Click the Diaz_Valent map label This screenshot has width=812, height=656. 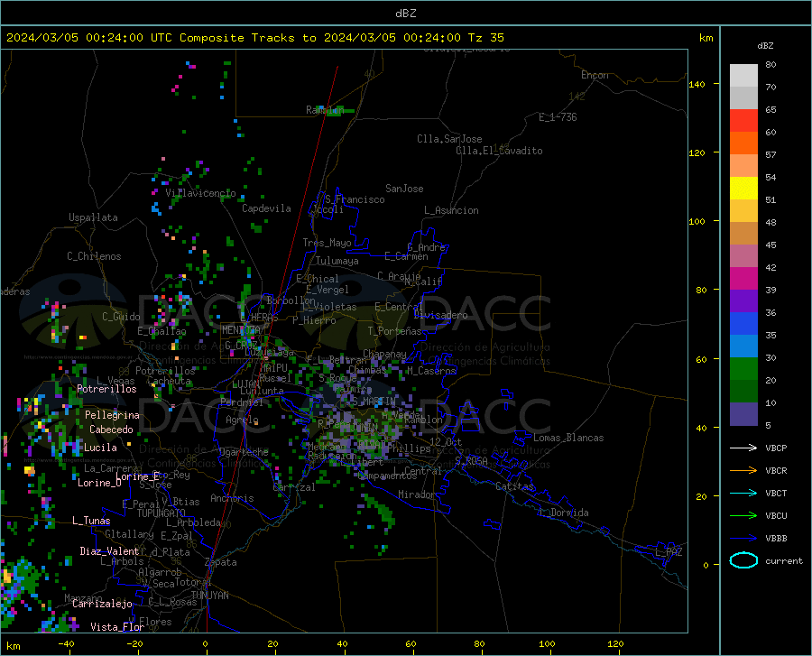[x=109, y=551]
